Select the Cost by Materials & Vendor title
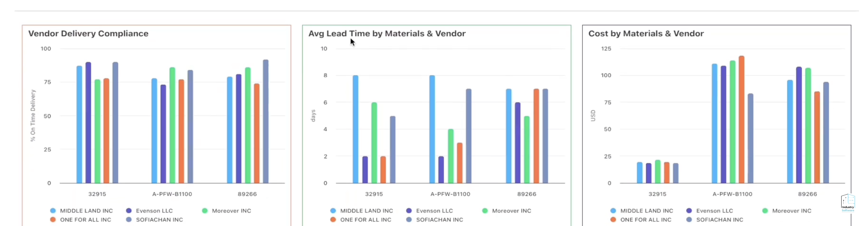The height and width of the screenshot is (226, 868). (x=646, y=34)
